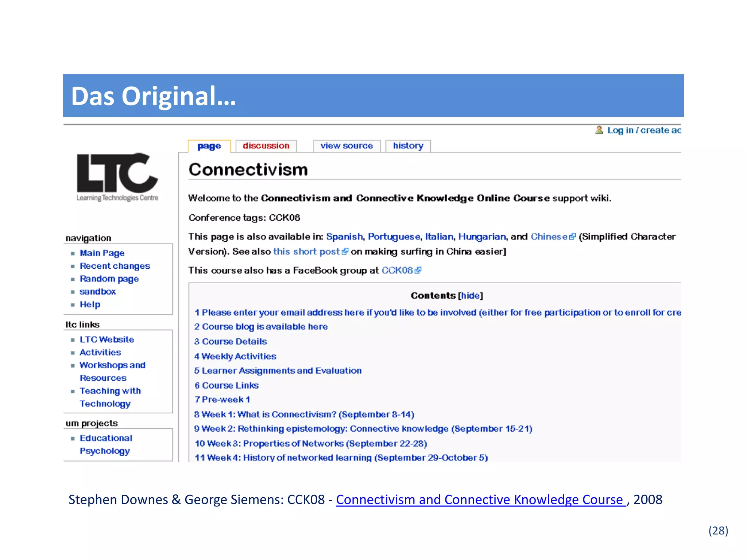Click the external-link icon after CCK08 Facebook link
The image size is (747, 560).
(418, 270)
